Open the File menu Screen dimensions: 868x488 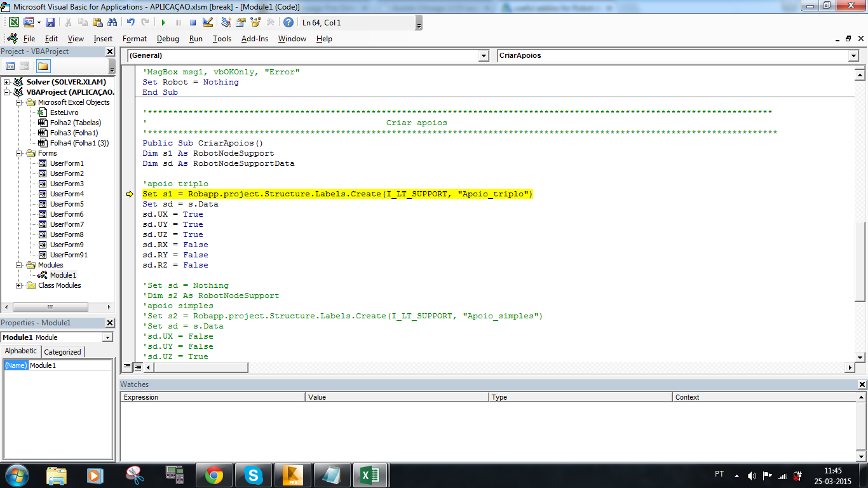[29, 39]
